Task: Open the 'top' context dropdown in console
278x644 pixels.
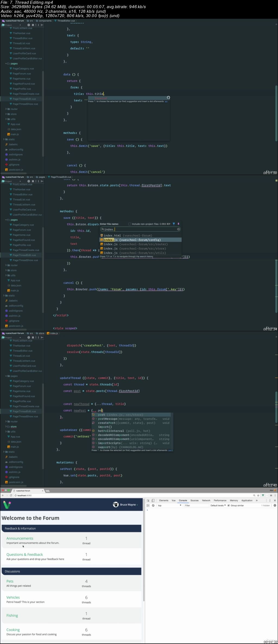Action: [x=170, y=505]
